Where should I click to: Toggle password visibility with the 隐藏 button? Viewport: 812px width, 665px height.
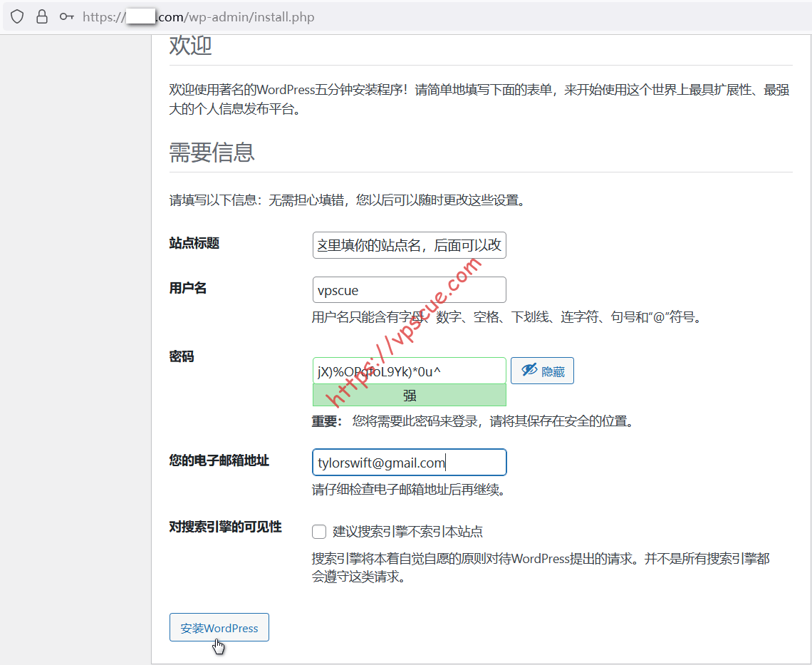point(542,371)
